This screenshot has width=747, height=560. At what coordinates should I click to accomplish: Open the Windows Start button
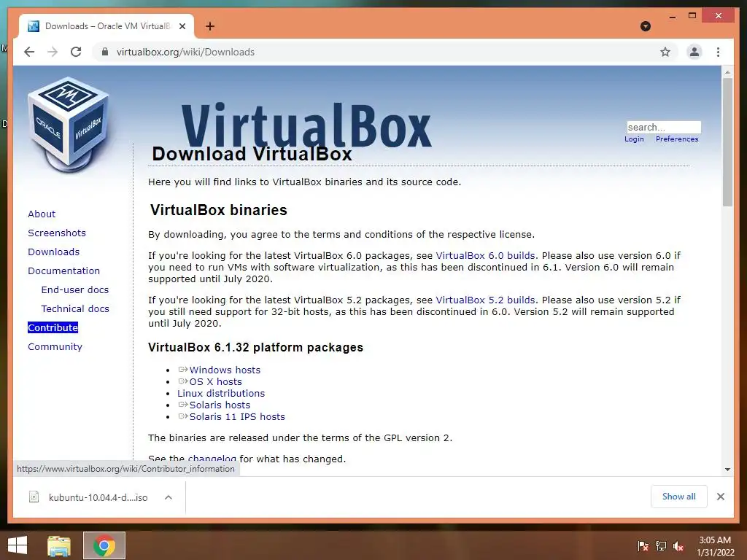(18, 545)
